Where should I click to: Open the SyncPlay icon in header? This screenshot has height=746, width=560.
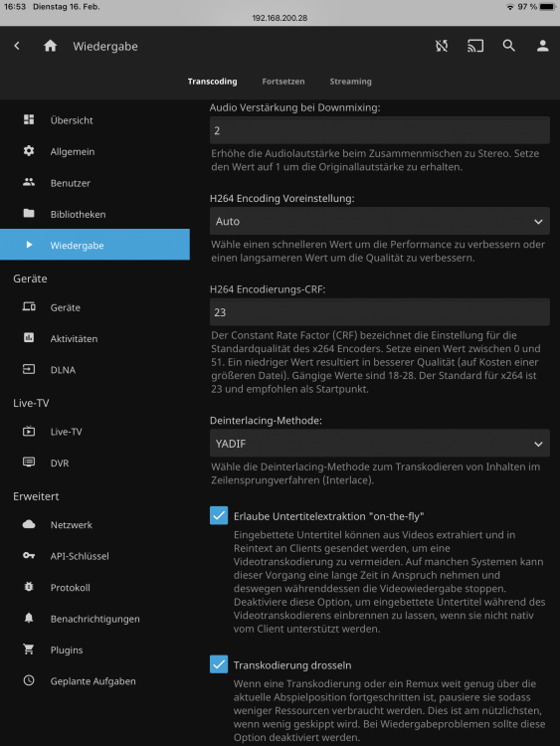click(x=442, y=46)
